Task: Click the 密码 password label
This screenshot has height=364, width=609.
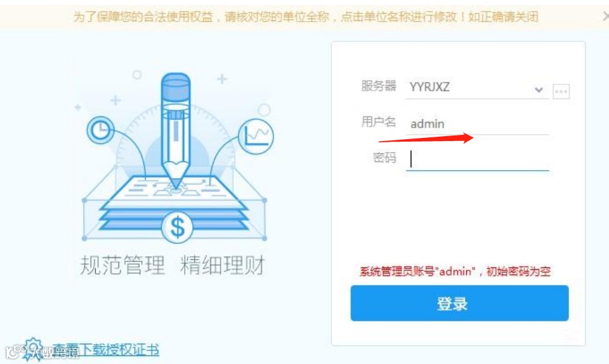Action: pos(384,157)
